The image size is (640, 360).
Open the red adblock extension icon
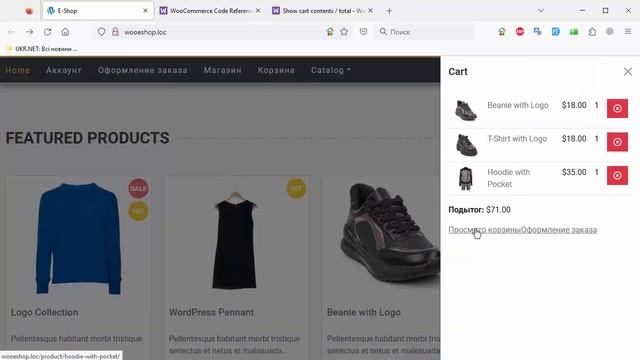(520, 32)
